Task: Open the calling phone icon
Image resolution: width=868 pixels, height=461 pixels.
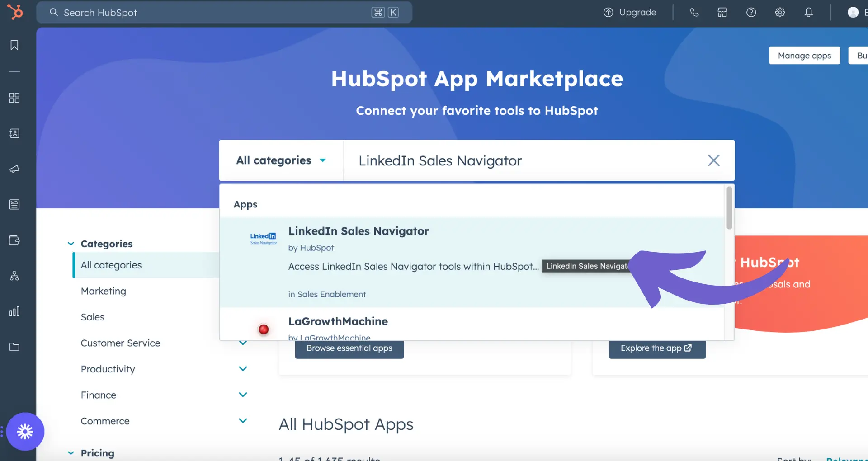Action: 694,13
